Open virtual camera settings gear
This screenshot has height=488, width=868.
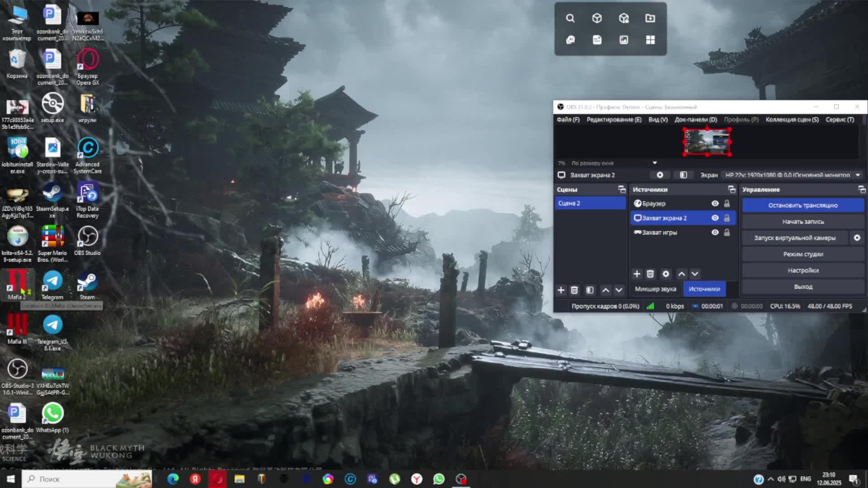pyautogui.click(x=857, y=238)
